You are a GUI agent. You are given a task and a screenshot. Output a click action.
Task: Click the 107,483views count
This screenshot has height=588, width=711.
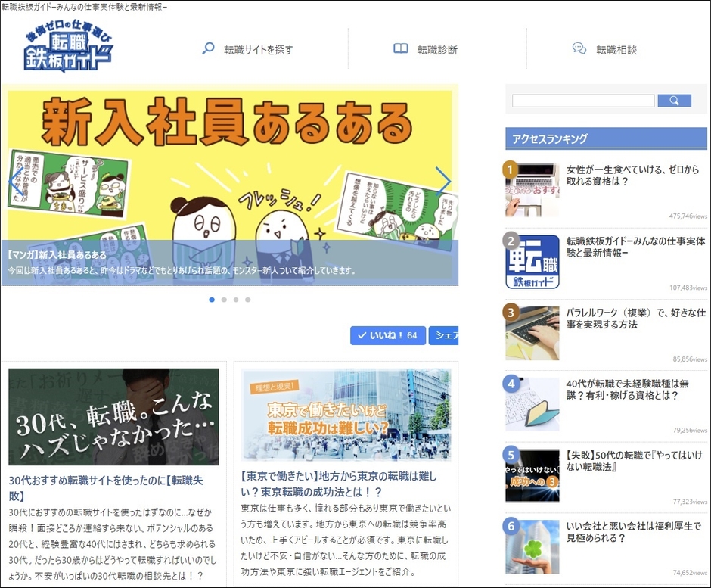(x=688, y=288)
